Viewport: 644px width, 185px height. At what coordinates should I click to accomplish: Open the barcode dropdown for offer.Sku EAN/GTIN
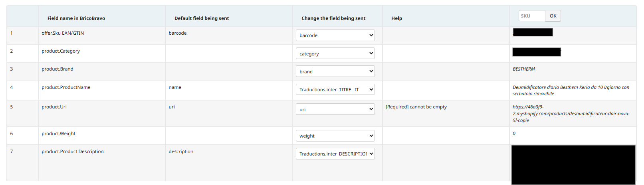(x=335, y=35)
